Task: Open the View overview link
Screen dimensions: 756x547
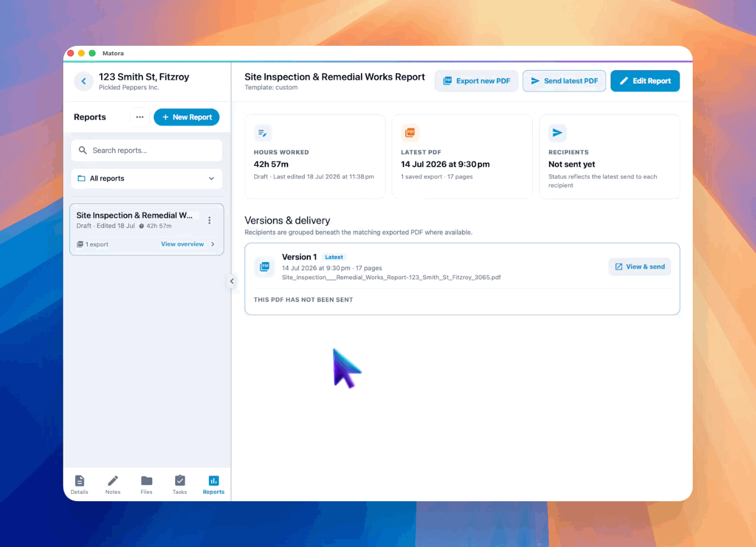Action: pyautogui.click(x=183, y=244)
